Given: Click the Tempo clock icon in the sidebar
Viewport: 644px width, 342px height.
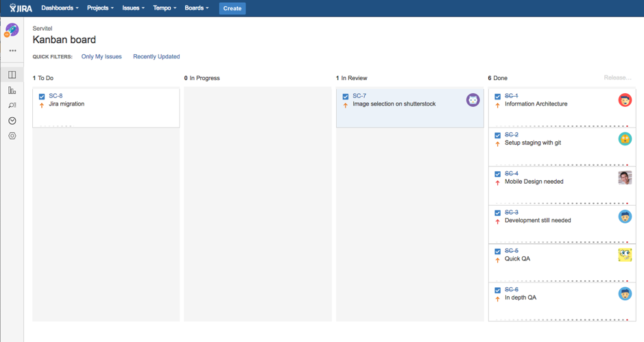Looking at the screenshot, I should [12, 121].
